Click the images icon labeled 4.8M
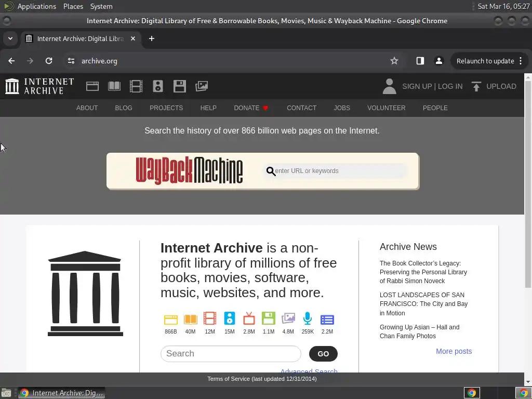Viewport: 532px width, 399px height. [288, 318]
